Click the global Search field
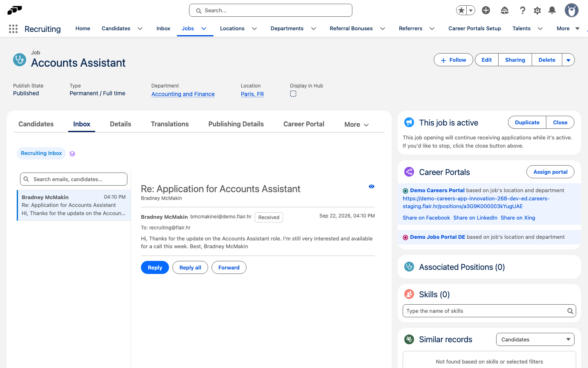Image resolution: width=588 pixels, height=368 pixels. click(271, 10)
